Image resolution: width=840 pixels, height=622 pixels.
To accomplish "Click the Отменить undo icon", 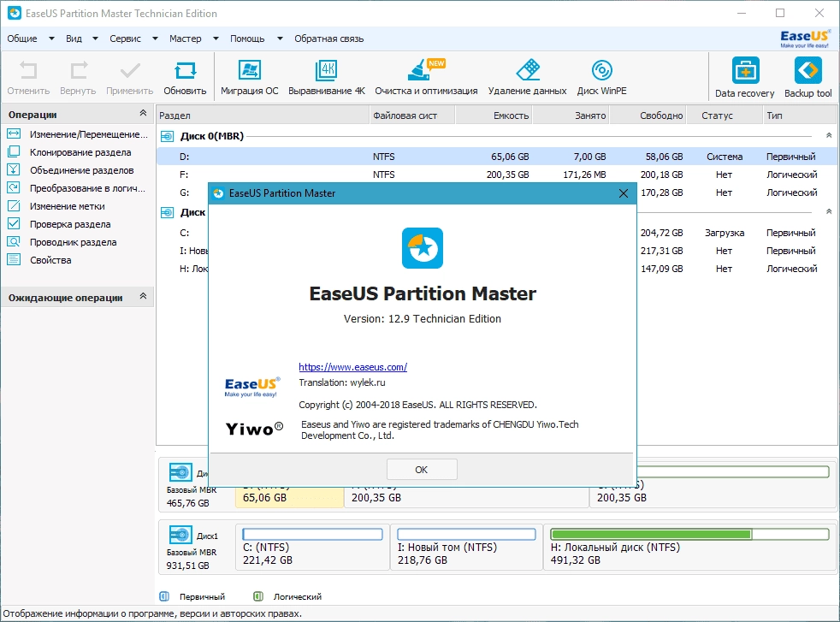I will [28, 71].
